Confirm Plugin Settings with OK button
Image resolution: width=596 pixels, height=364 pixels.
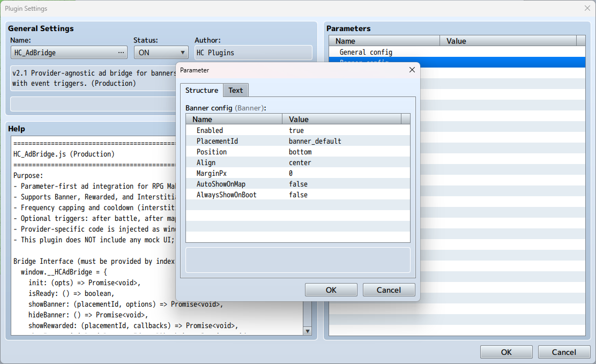tap(506, 352)
